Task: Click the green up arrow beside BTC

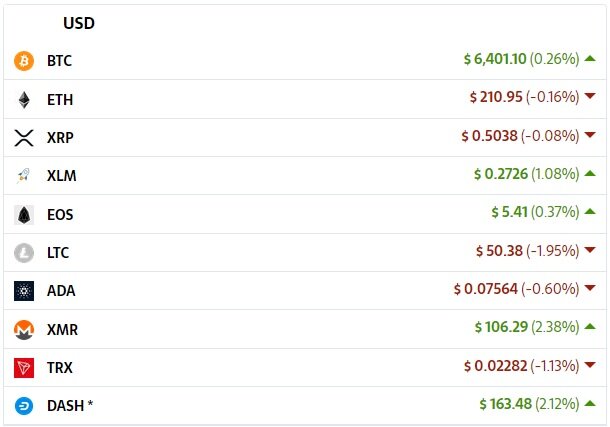Action: click(x=590, y=58)
